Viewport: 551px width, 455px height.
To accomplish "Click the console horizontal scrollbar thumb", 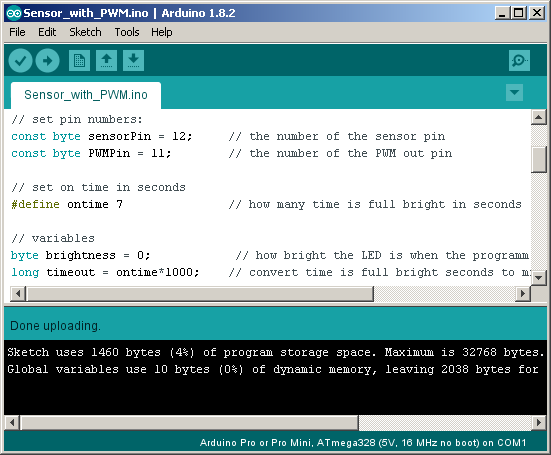I will pos(189,422).
